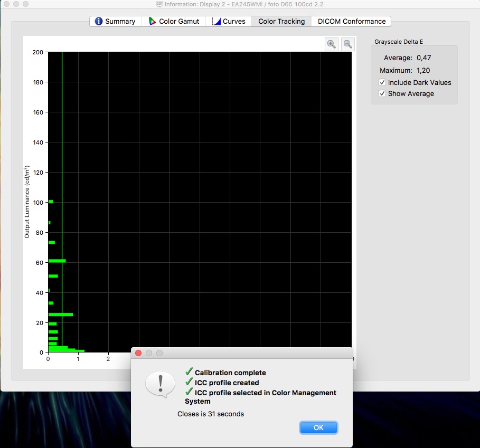
Task: Select the longest green bar near 25 cd/m²
Action: pyautogui.click(x=60, y=314)
